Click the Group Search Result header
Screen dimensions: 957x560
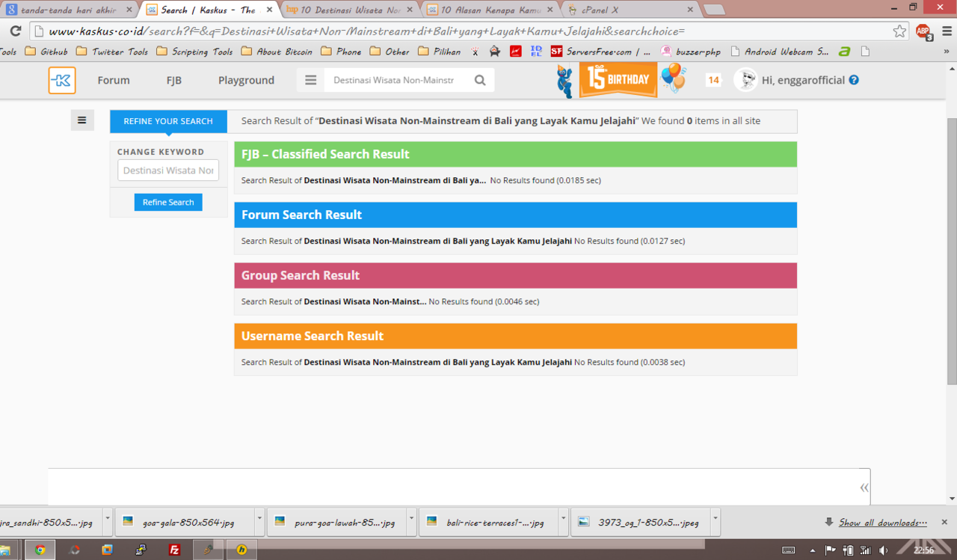click(x=515, y=275)
